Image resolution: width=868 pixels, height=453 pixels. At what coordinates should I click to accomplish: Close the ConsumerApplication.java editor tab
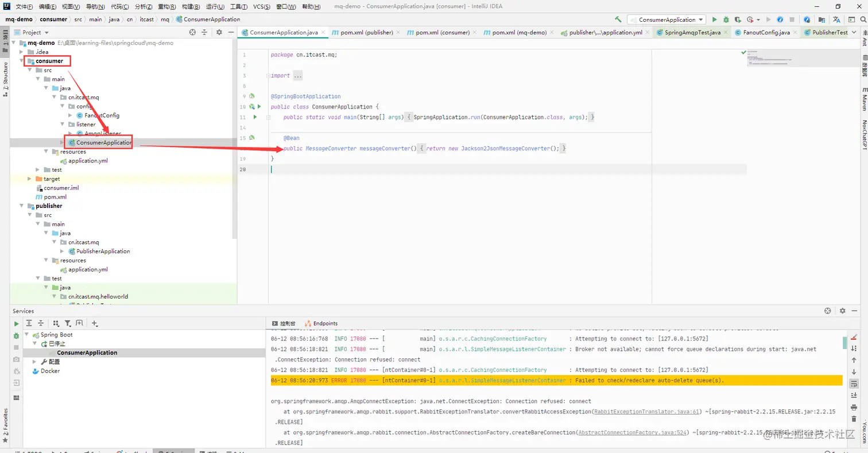pos(323,33)
